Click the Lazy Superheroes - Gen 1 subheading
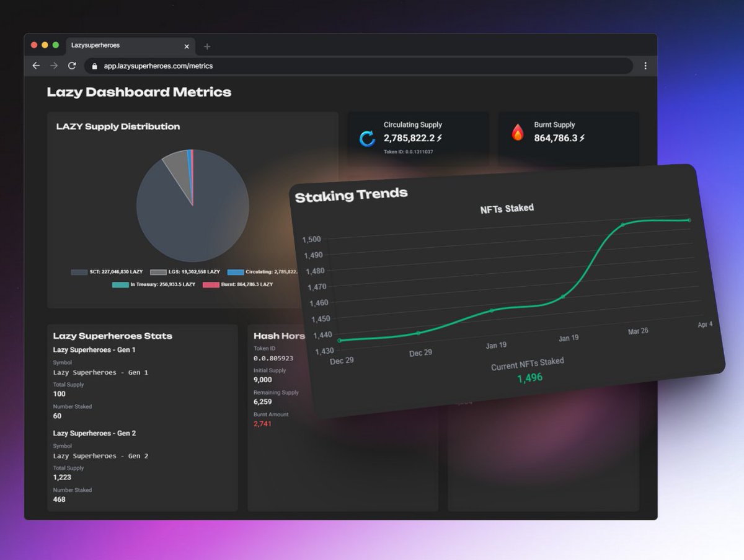The image size is (744, 560). click(x=94, y=350)
